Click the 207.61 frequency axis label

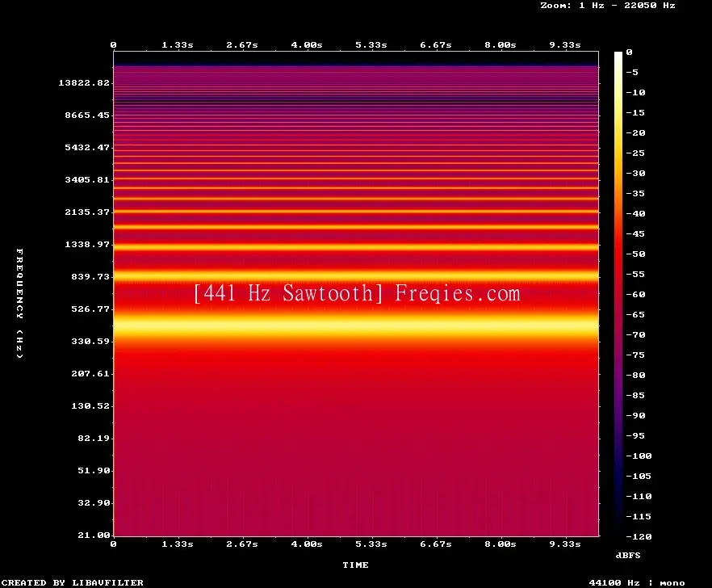(90, 373)
